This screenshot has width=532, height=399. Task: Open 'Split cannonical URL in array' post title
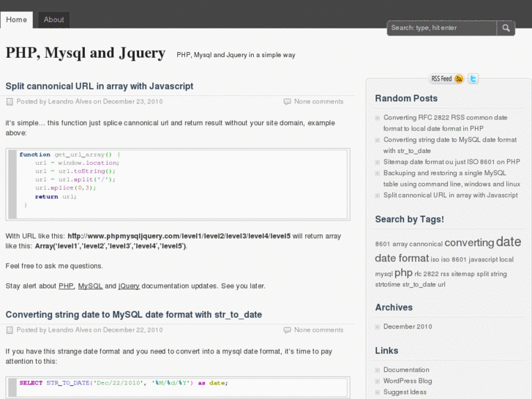point(100,86)
